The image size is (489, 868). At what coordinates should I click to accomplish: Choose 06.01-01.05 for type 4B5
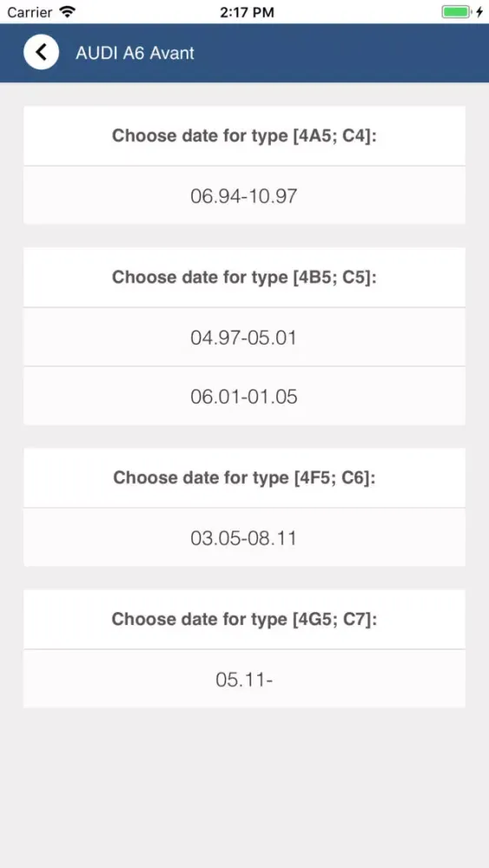pos(244,396)
